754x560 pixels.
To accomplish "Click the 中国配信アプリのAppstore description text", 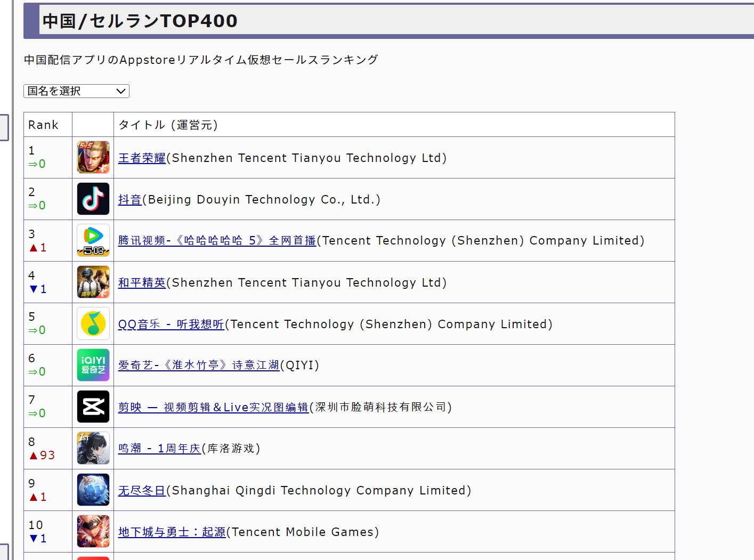I will click(201, 60).
